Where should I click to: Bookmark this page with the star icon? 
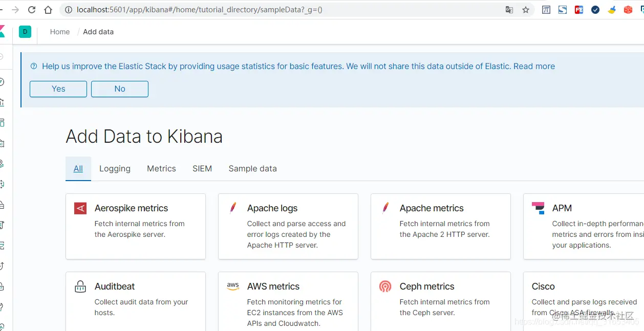tap(526, 10)
